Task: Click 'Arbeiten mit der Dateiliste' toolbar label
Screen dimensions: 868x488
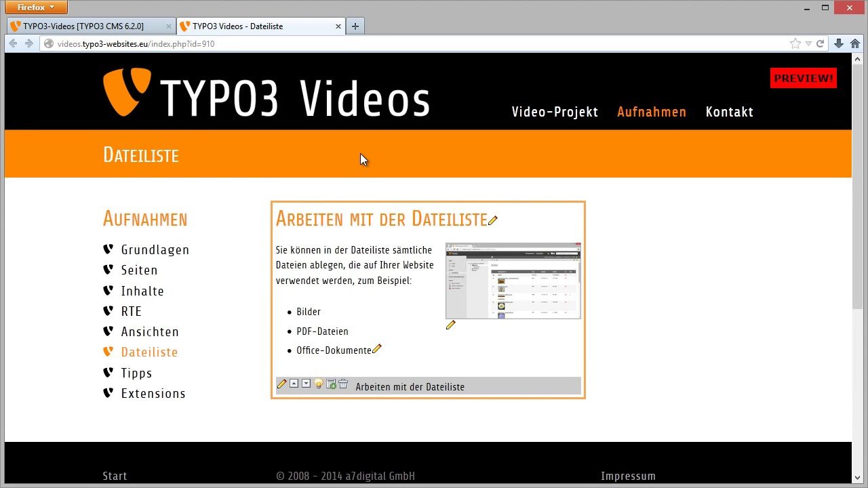Action: pyautogui.click(x=410, y=386)
